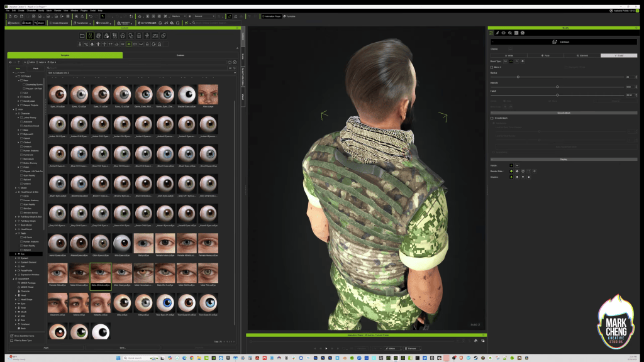Open the Medium quality dropdown
This screenshot has width=644, height=362.
178,16
